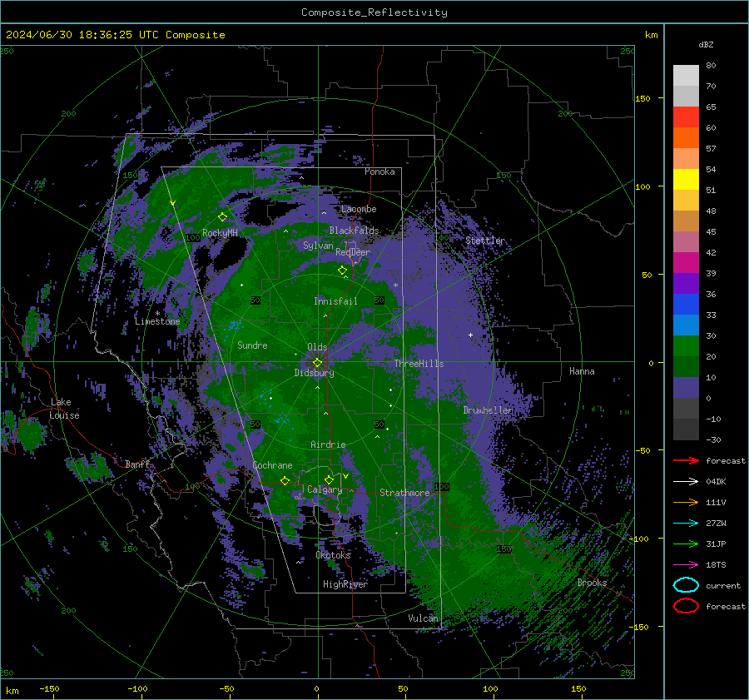Image resolution: width=749 pixels, height=700 pixels.
Task: Click the Innisfail city label
Action: [335, 301]
